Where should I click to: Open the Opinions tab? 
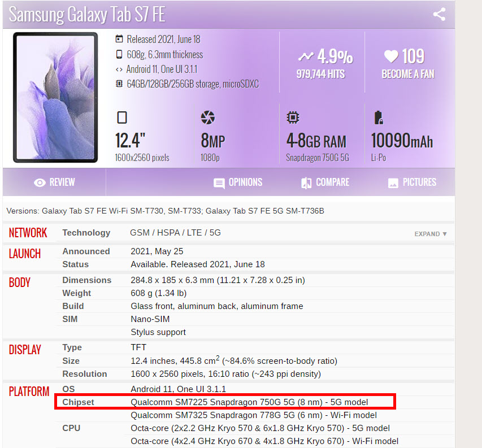tap(238, 182)
